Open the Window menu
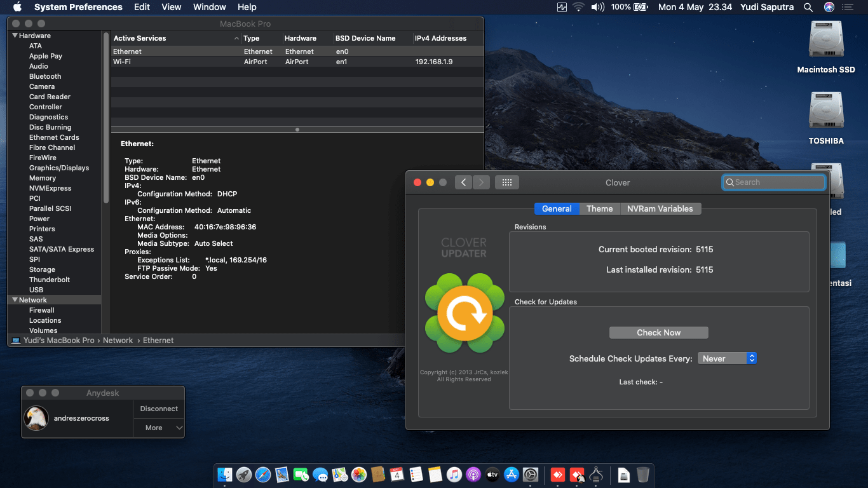The width and height of the screenshot is (868, 488). [210, 7]
